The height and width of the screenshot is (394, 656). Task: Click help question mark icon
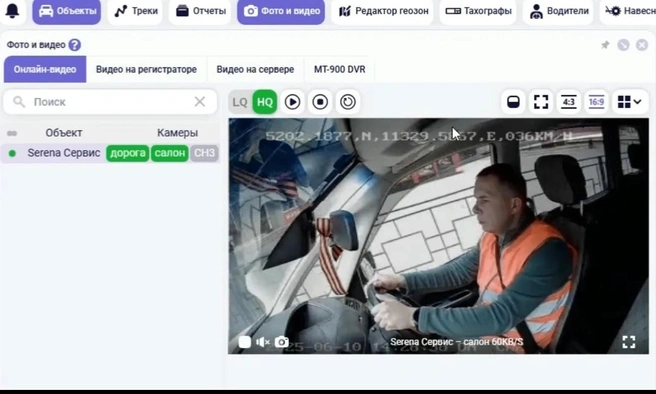point(74,45)
